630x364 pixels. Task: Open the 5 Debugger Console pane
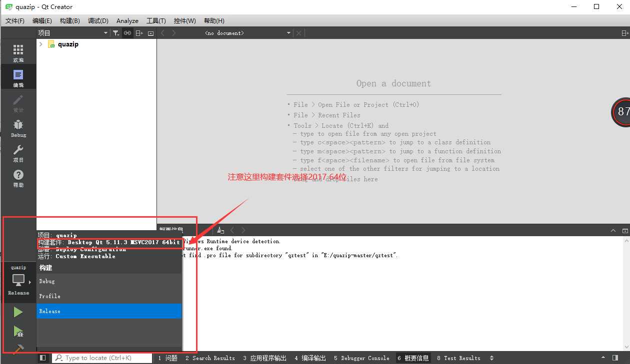coord(361,358)
